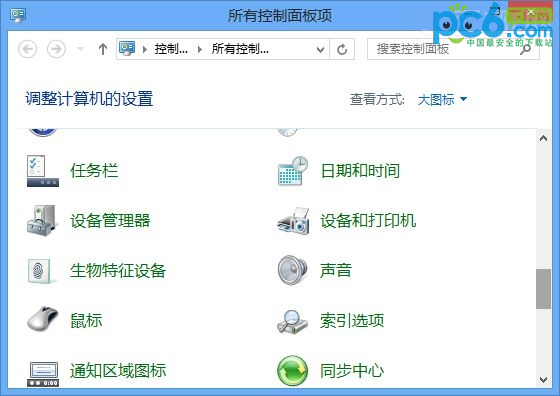This screenshot has height=396, width=560.
Task: Open the 声音 link
Action: click(336, 270)
